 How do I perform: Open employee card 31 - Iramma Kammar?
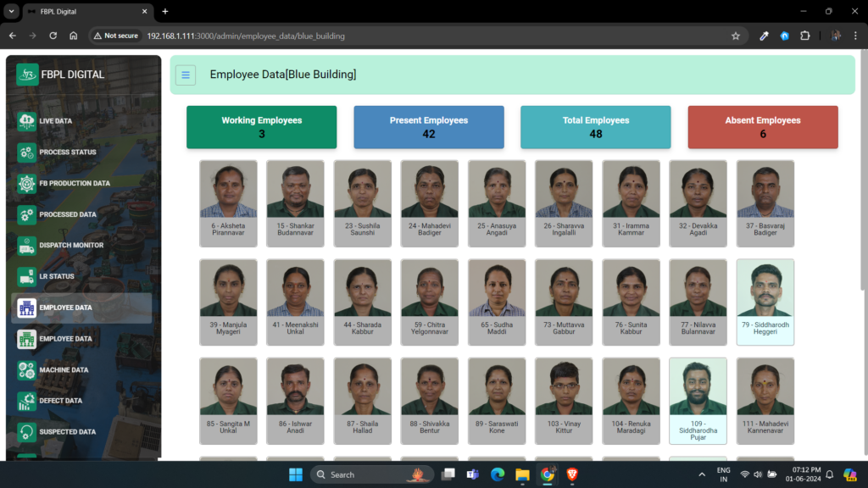(x=631, y=203)
